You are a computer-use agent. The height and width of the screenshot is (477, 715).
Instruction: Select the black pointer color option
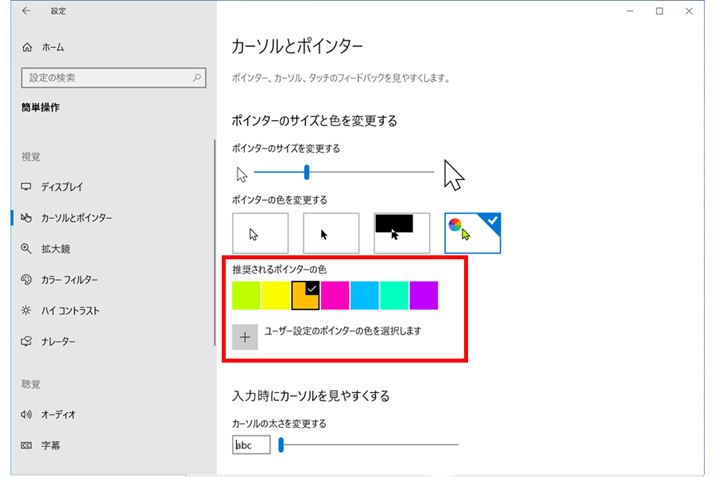[331, 232]
